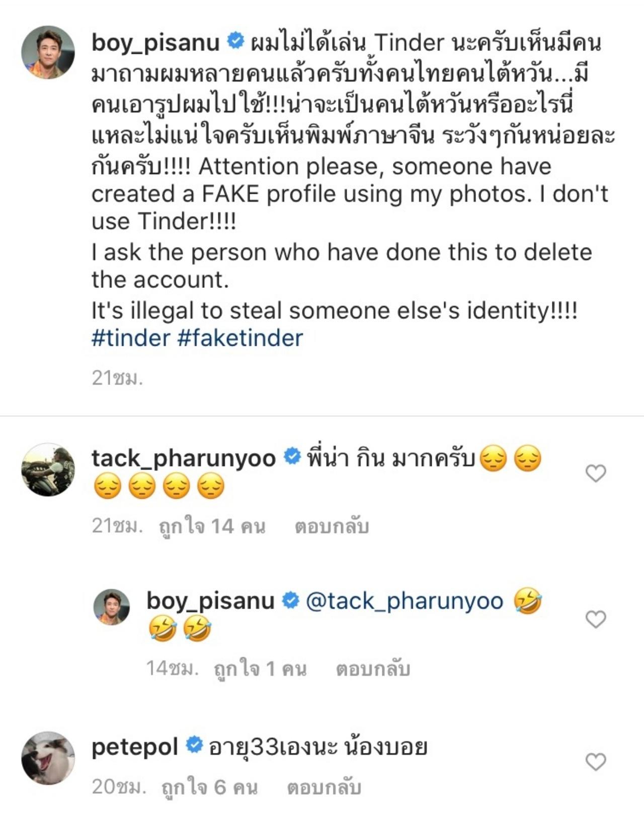
Task: Open boy_pisanu username in the reply thread
Action: click(x=210, y=601)
